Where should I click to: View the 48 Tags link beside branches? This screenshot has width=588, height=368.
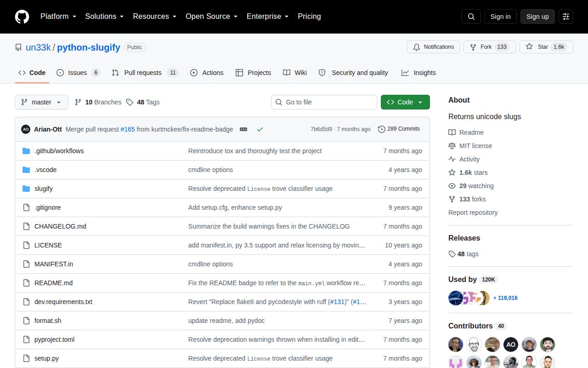coord(143,102)
